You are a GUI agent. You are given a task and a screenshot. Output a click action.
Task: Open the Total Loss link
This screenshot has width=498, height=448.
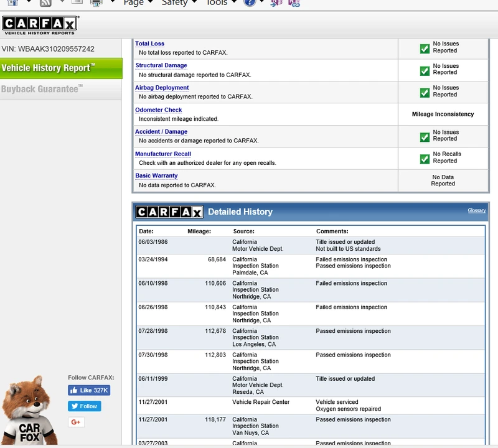point(149,44)
